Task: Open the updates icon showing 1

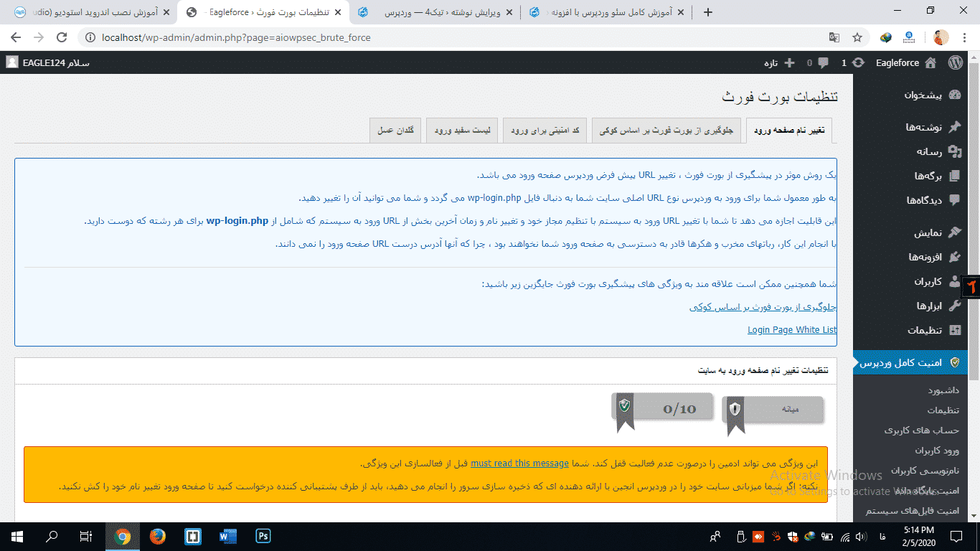Action: (858, 62)
